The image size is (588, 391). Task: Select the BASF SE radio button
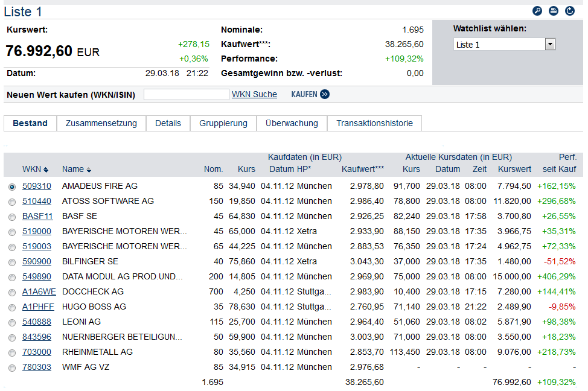click(x=12, y=217)
